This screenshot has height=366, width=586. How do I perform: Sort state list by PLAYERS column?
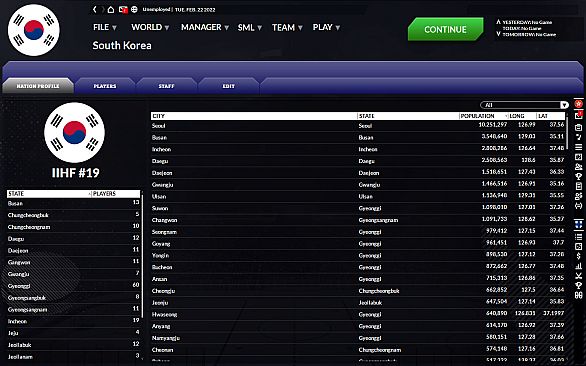pos(116,194)
